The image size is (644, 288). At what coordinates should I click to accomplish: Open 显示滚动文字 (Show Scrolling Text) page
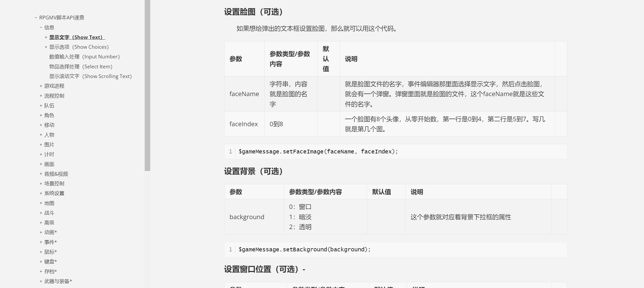(91, 76)
